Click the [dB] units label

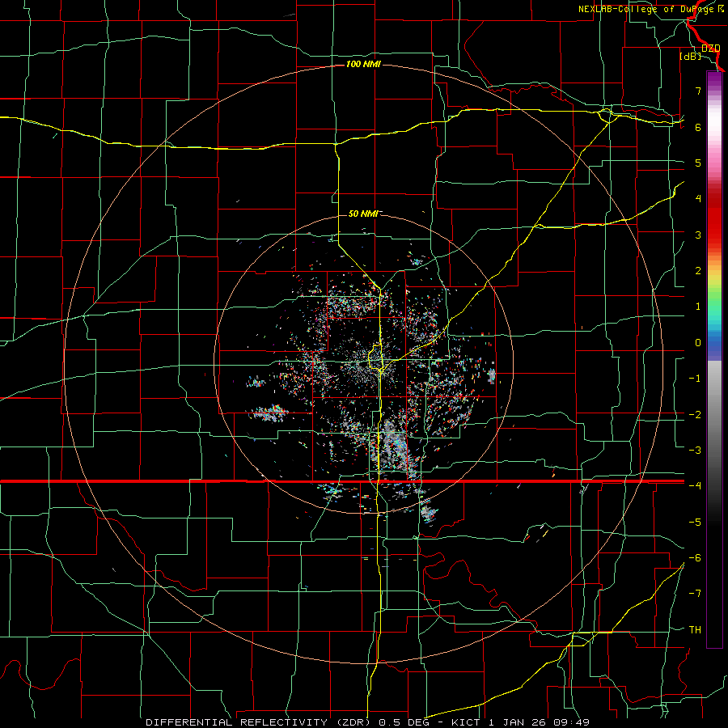point(691,57)
